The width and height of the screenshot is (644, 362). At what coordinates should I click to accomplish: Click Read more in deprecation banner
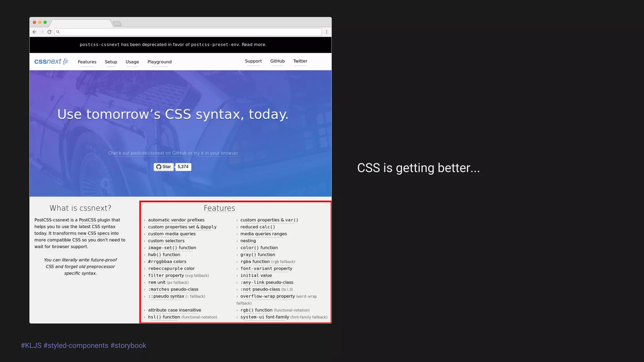coord(253,45)
